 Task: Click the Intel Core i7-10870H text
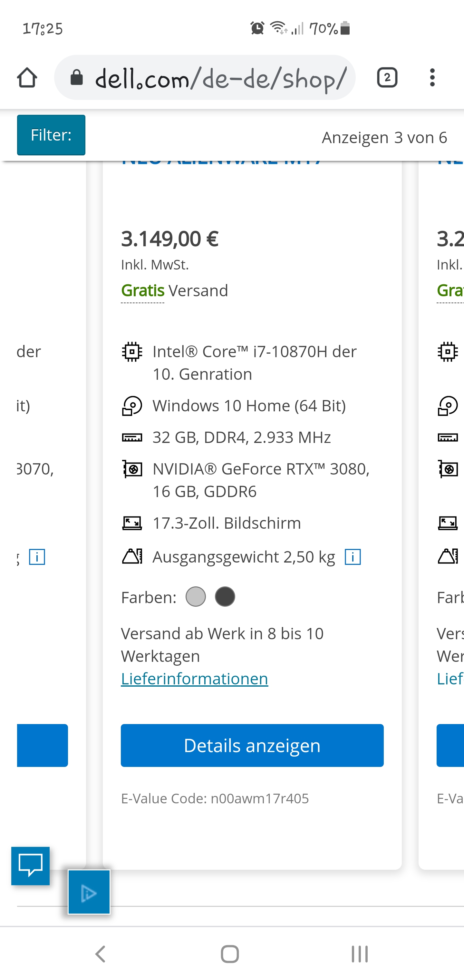click(x=255, y=363)
